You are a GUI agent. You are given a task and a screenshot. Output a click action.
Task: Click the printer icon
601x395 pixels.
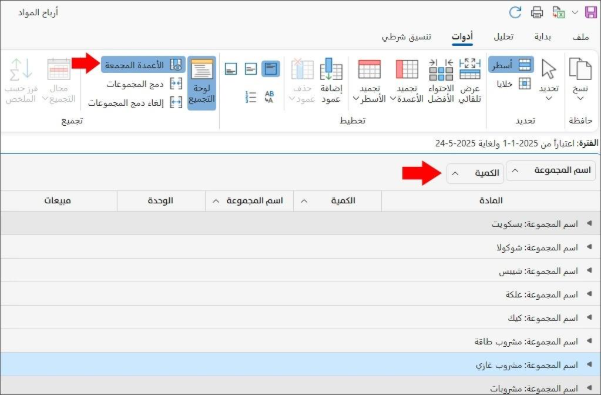click(x=537, y=12)
